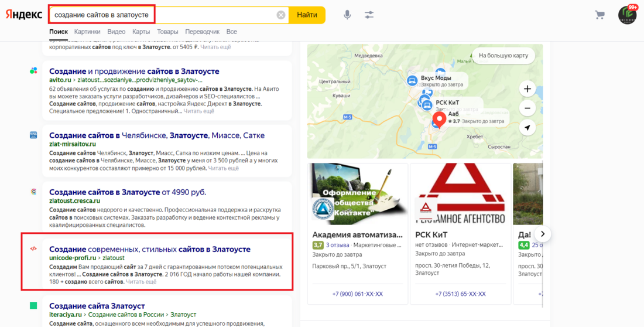644x327 pixels.
Task: Switch to the Товары tab
Action: click(167, 32)
